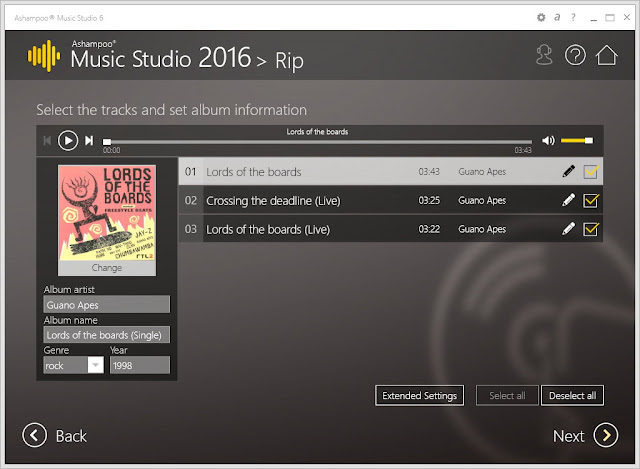Click the Select all button

click(507, 395)
